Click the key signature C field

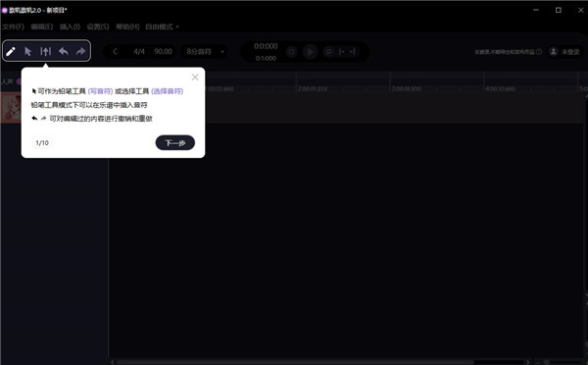[115, 51]
